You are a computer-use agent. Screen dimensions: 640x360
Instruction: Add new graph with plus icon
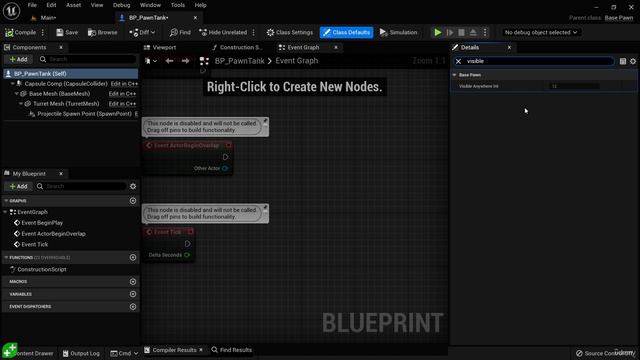pos(133,201)
